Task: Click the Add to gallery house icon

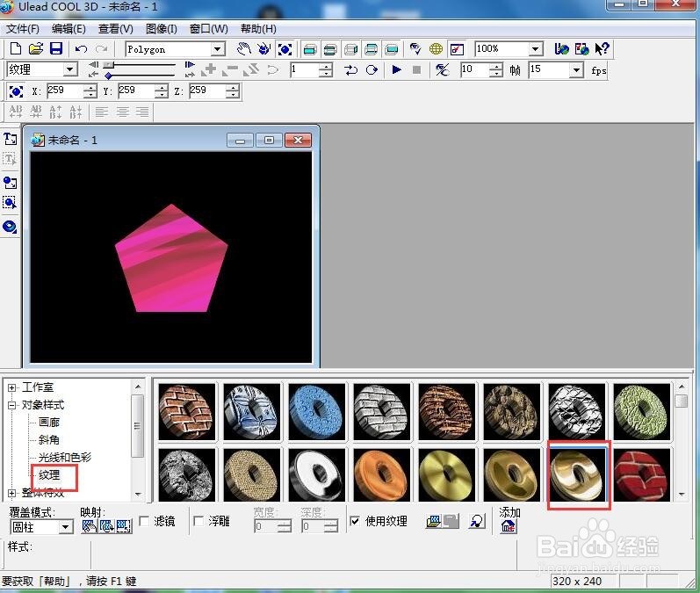Action: (x=509, y=526)
